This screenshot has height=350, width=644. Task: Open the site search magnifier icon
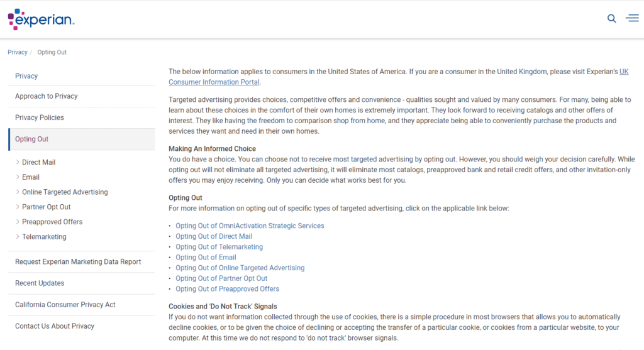[x=611, y=18]
